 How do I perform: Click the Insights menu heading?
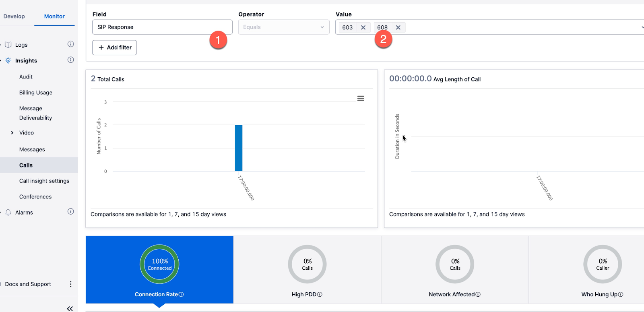(26, 60)
